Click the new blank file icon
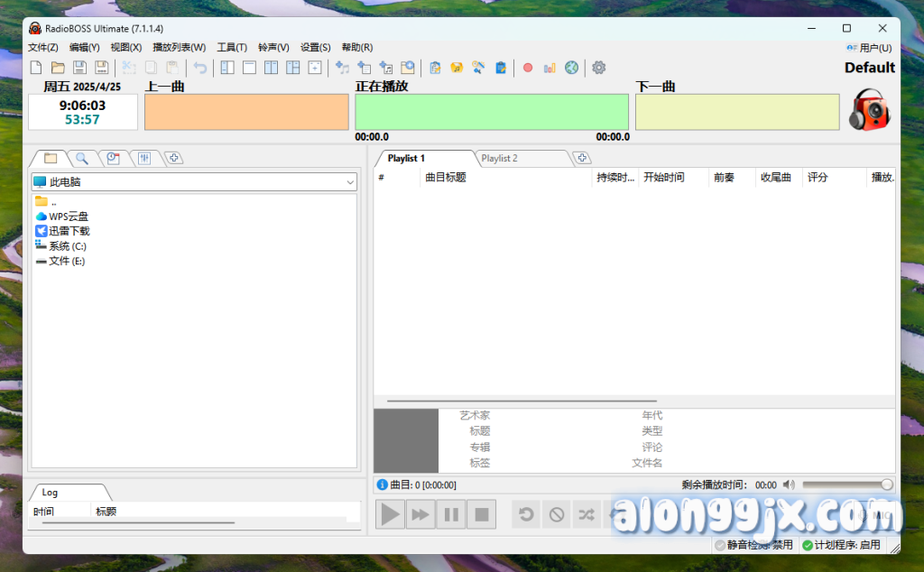This screenshot has height=572, width=924. [36, 68]
